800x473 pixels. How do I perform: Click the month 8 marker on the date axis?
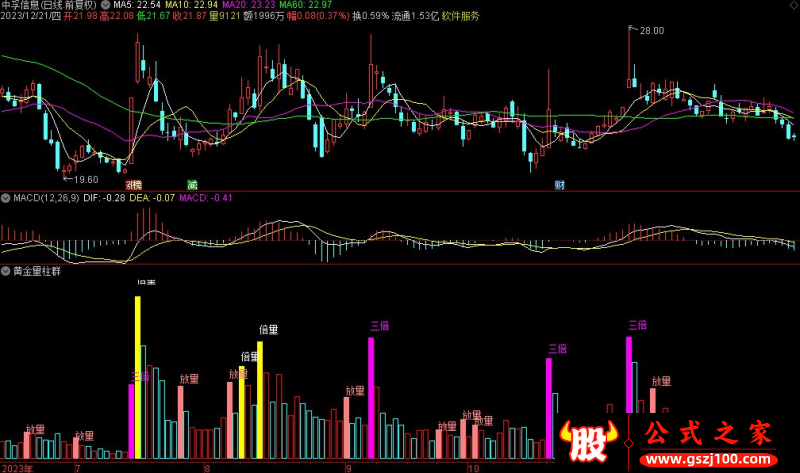[207, 468]
